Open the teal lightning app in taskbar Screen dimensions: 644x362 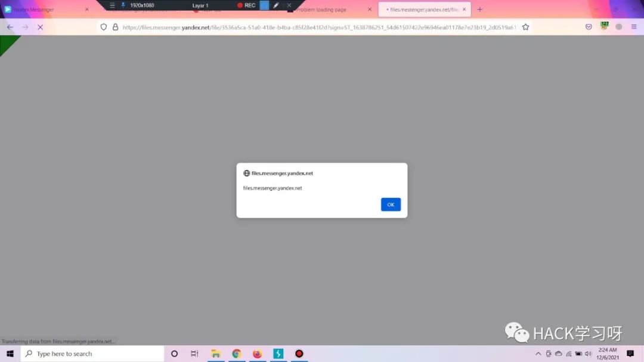coord(278,354)
